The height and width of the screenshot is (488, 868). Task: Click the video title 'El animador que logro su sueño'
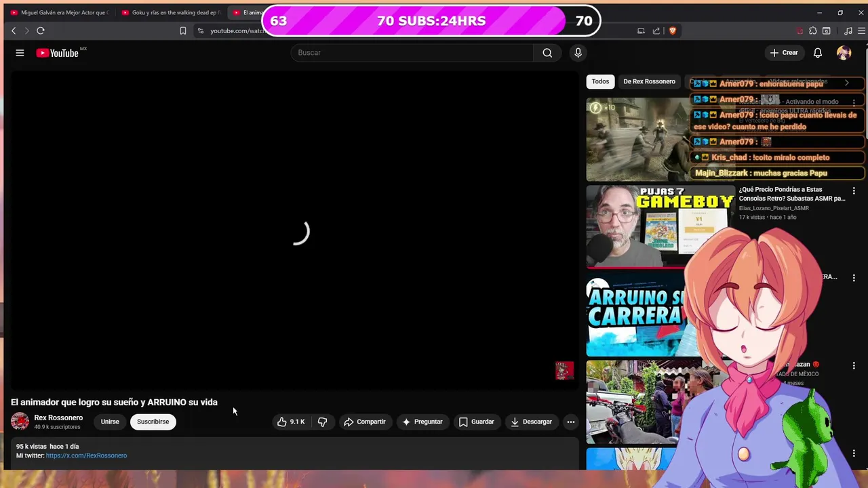[x=114, y=402]
